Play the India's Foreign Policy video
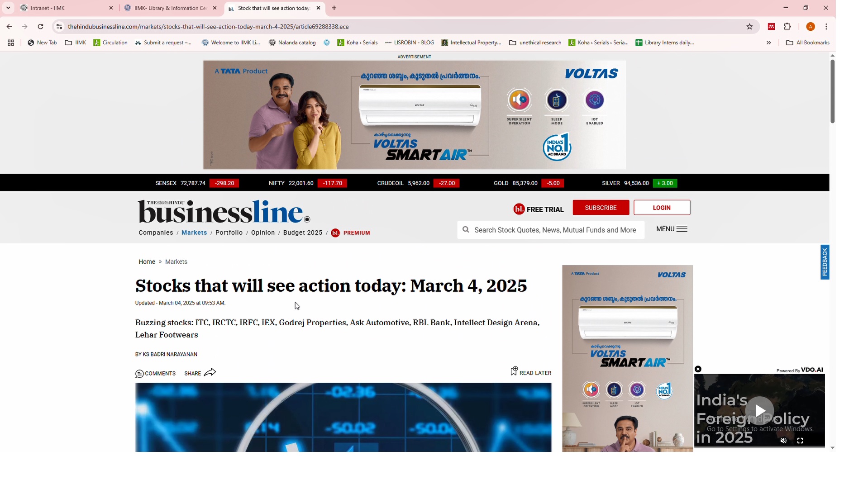Image resolution: width=868 pixels, height=494 pixels. [759, 410]
